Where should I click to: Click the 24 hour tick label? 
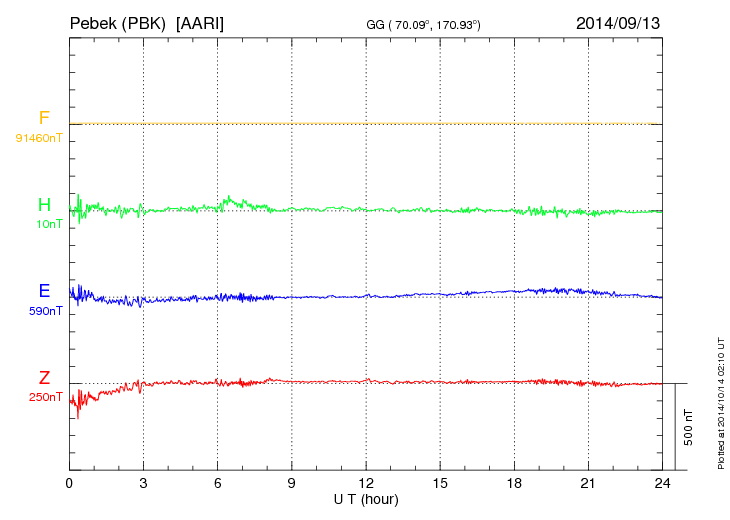click(x=662, y=483)
